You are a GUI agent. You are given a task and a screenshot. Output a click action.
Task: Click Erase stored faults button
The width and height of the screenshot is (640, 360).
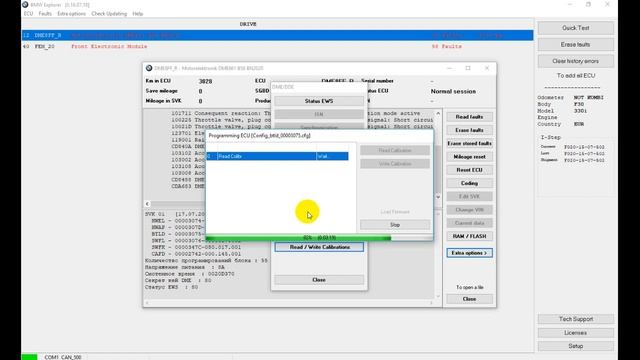pyautogui.click(x=469, y=143)
